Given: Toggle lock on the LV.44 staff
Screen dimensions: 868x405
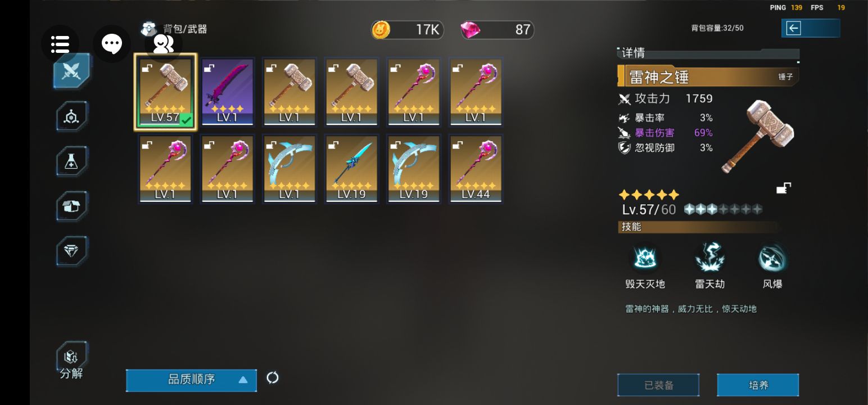Looking at the screenshot, I should tap(457, 145).
